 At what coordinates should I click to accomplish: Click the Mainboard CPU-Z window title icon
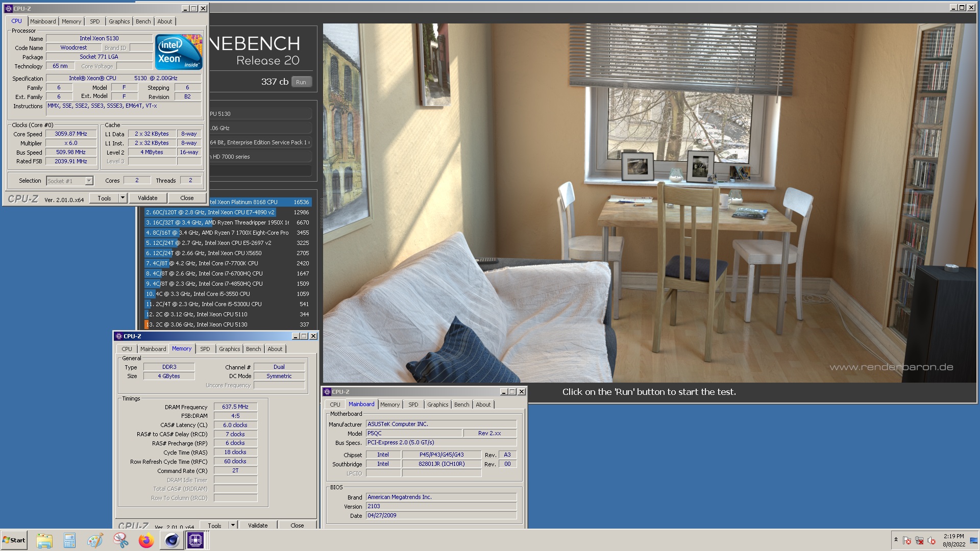point(327,392)
